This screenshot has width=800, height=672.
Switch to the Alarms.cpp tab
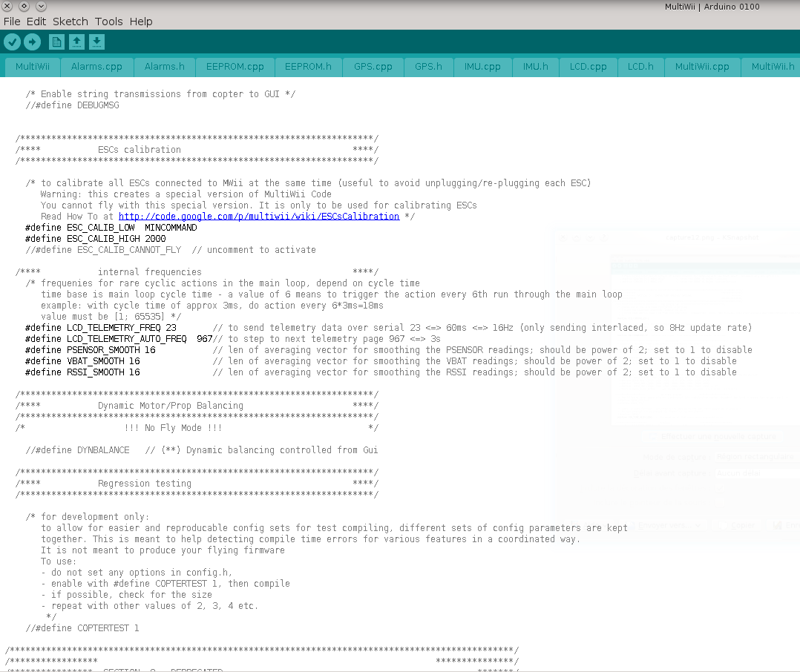tap(96, 67)
